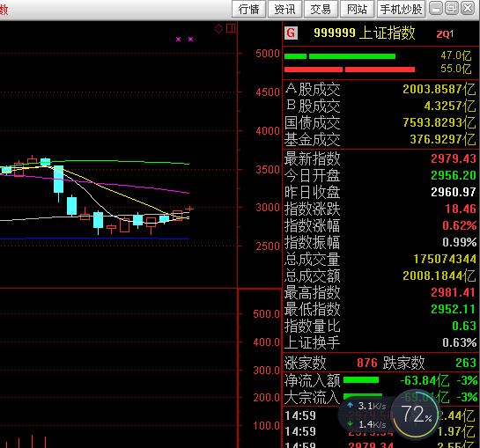Viewport: 480px width, 448px height.
Task: Click the 最高指数 value 2981.41
Action: tap(454, 292)
